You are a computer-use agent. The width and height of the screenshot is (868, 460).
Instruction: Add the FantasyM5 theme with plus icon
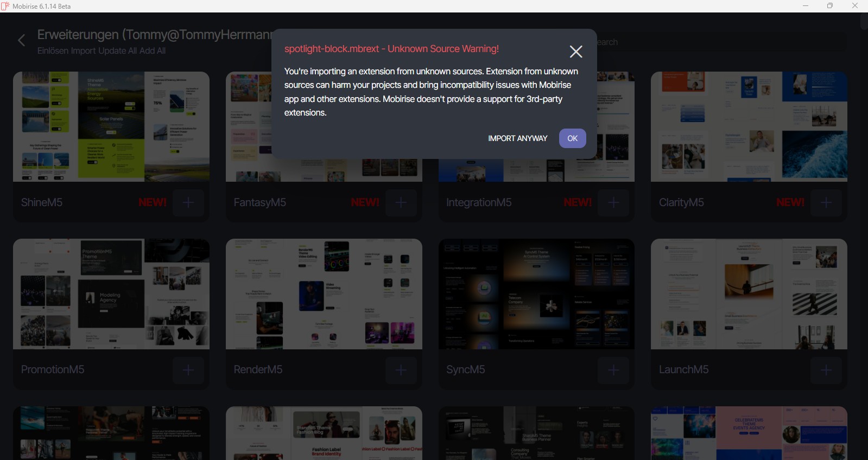coord(401,202)
